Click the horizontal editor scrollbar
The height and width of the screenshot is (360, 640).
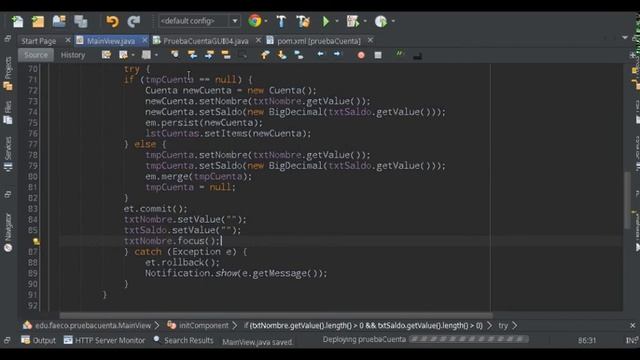276,316
